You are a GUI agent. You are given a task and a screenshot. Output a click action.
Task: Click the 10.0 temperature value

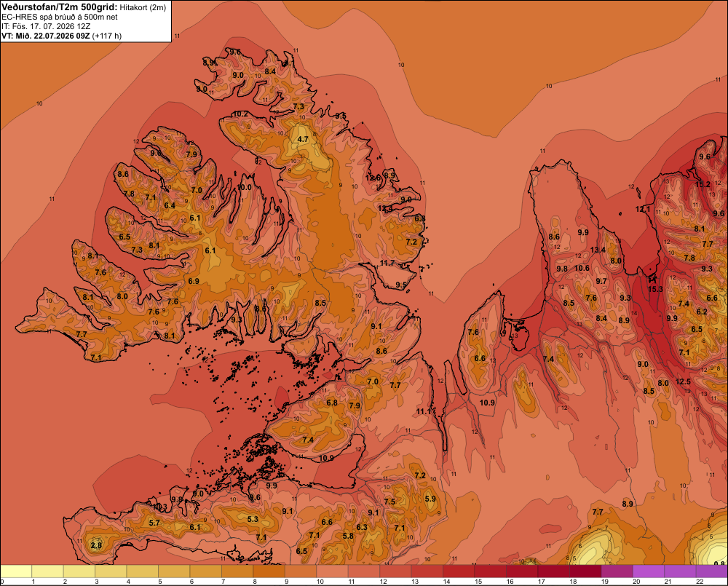(x=244, y=188)
